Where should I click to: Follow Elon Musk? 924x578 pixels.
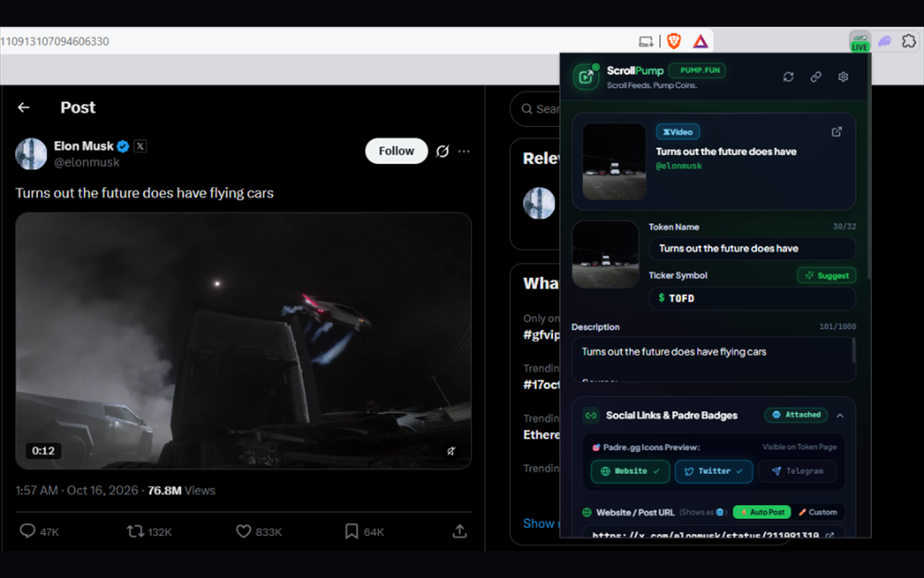pos(396,151)
